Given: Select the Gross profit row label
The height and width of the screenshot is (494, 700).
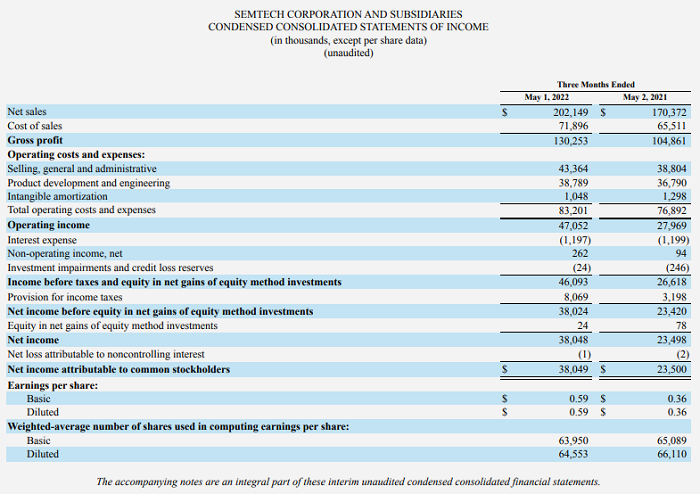Looking at the screenshot, I should [35, 141].
